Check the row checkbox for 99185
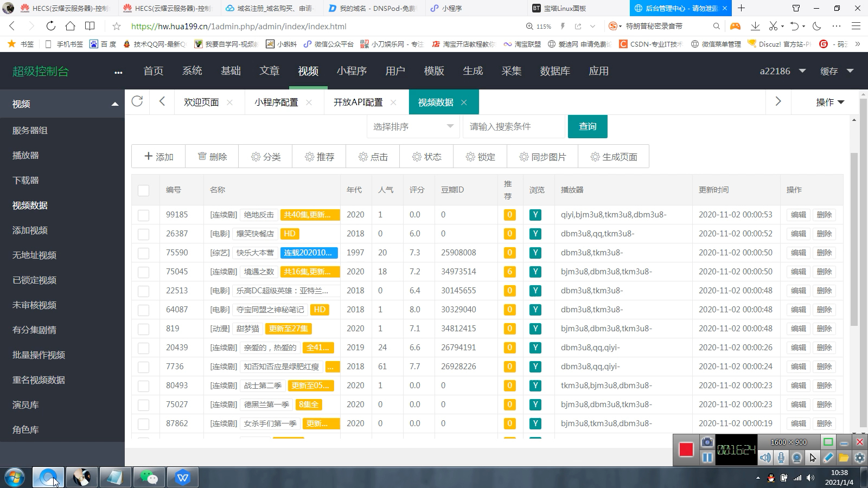 [x=143, y=215]
